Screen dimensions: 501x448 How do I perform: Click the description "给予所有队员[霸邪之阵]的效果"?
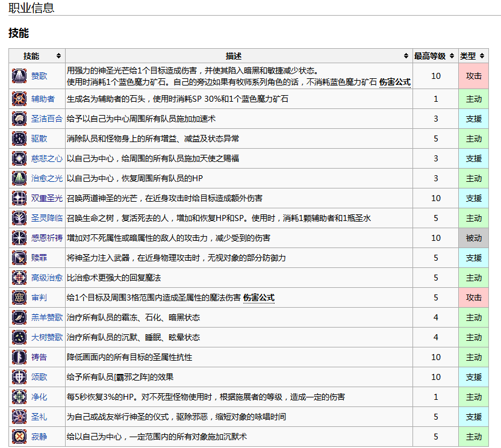click(x=120, y=377)
